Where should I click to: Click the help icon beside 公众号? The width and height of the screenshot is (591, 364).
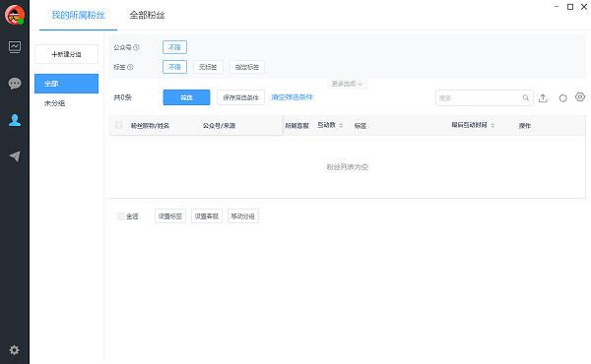point(137,47)
